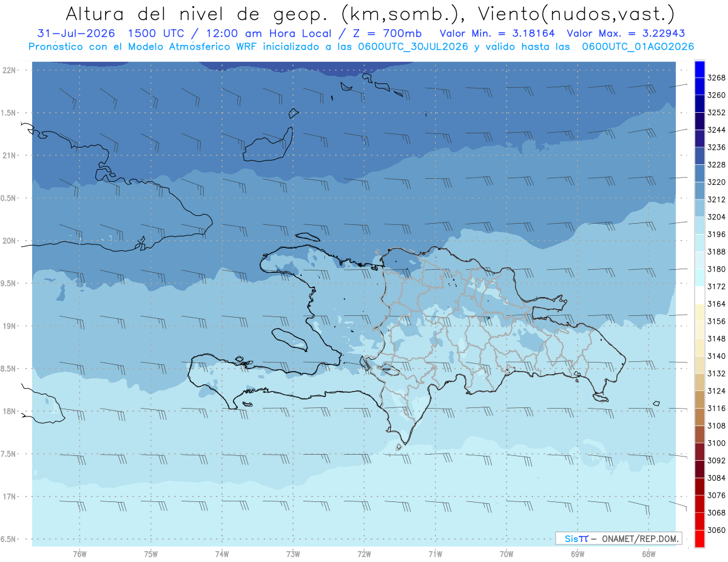
Task: Click the swatch between 3220 and 3212
Action: (699, 191)
